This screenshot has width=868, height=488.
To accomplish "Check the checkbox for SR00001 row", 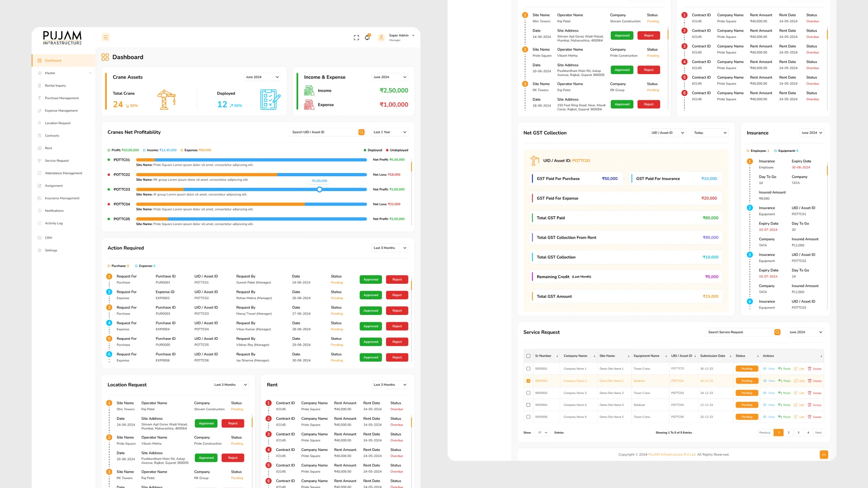I will pyautogui.click(x=528, y=369).
